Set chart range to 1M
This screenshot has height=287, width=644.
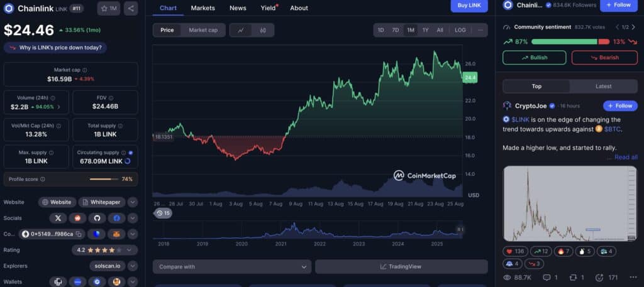click(x=410, y=30)
